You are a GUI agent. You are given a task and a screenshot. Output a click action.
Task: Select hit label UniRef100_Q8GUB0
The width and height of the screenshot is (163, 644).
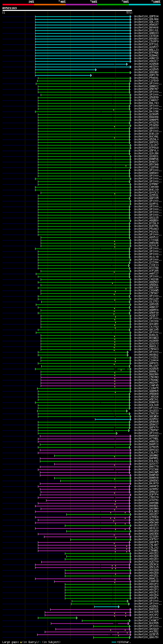pos(146,72)
